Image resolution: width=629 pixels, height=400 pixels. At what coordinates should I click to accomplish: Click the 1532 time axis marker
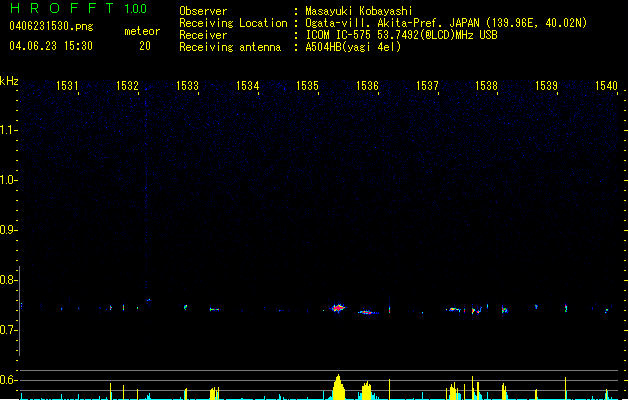(x=127, y=86)
